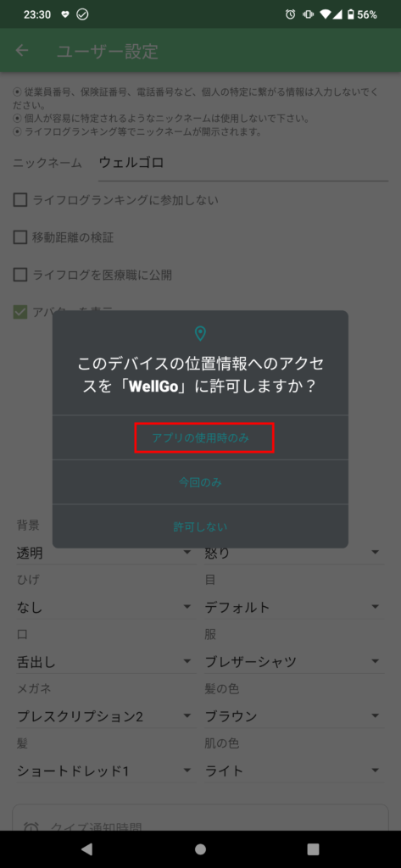Choose 今回のみ permission option
The image size is (401, 868).
200,482
